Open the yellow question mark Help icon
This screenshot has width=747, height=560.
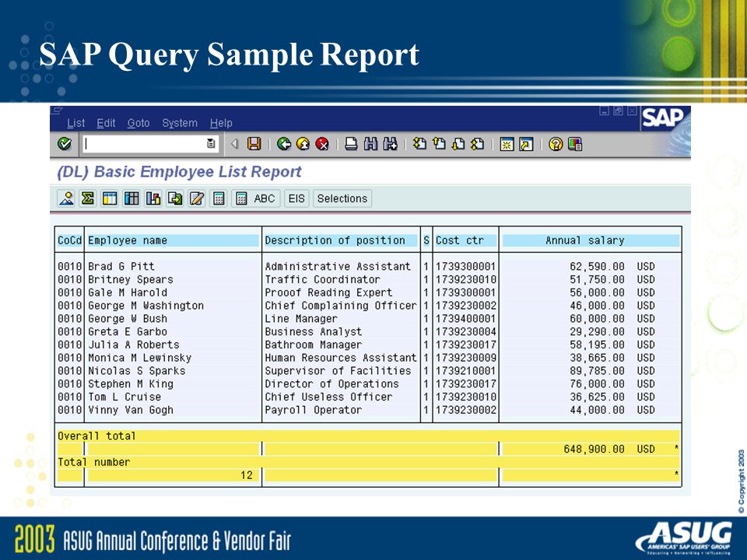click(556, 144)
